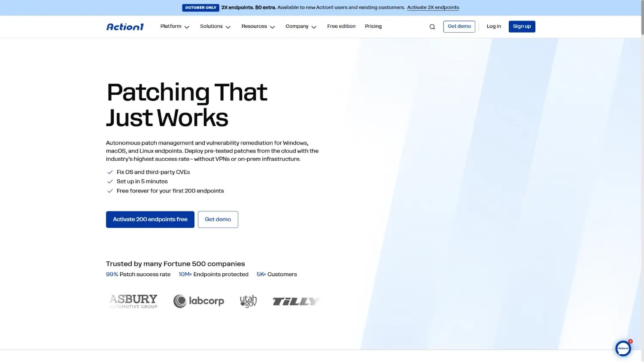
Task: Click the "10M+ Endpoints protected" stat
Action: (x=213, y=275)
